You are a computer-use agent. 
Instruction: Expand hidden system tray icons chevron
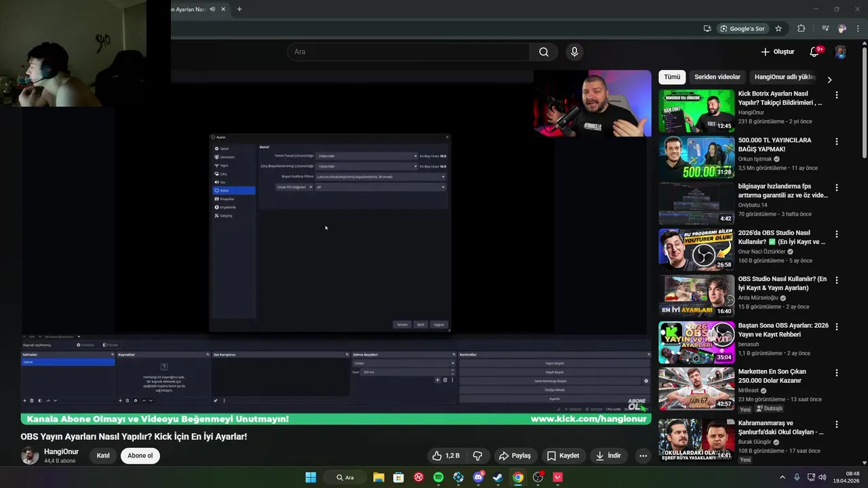coord(782,477)
